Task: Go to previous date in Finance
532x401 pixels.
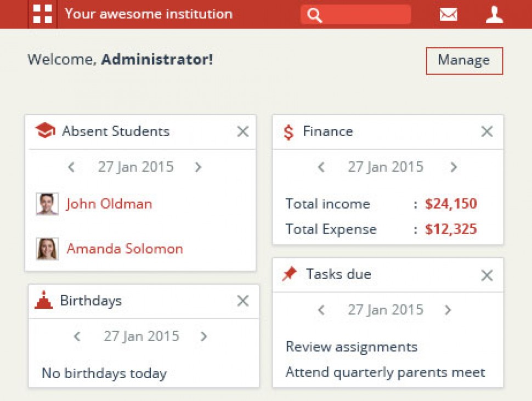Action: (x=321, y=167)
